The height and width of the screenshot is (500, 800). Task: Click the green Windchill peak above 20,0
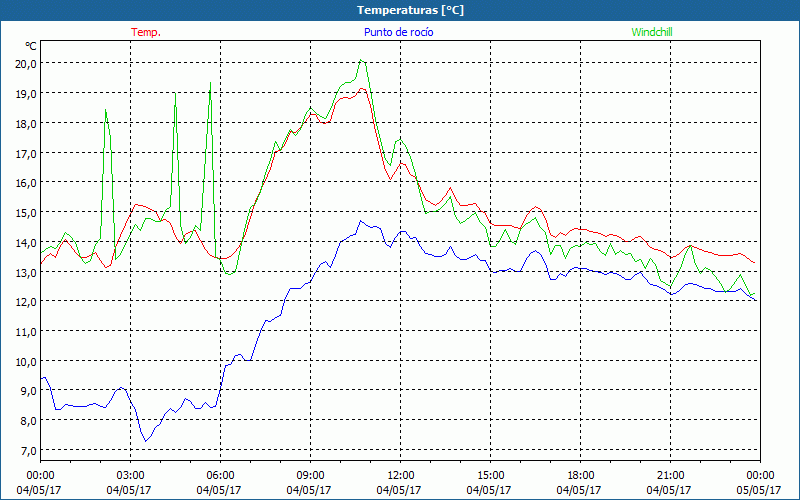click(x=361, y=60)
